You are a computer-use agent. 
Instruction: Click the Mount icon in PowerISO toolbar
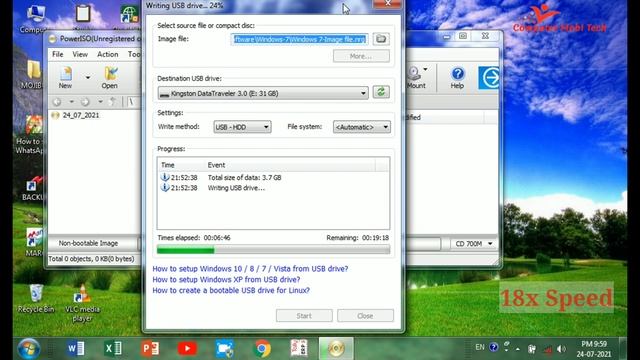416,78
